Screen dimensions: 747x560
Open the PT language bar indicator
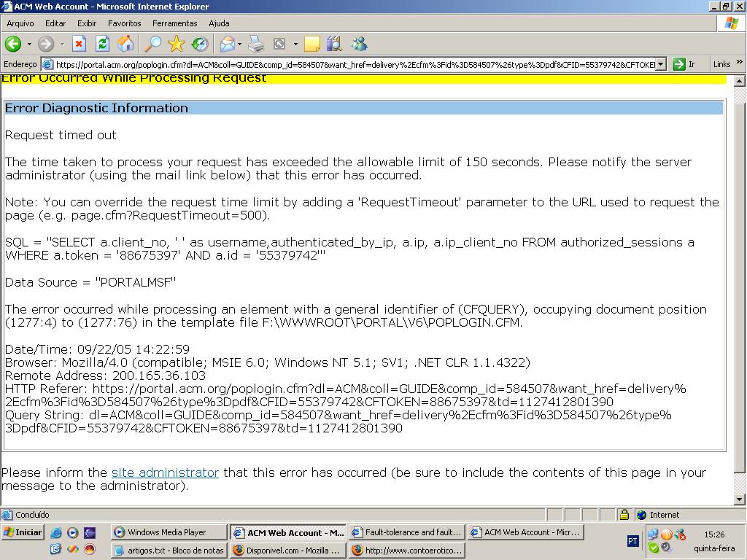click(632, 541)
